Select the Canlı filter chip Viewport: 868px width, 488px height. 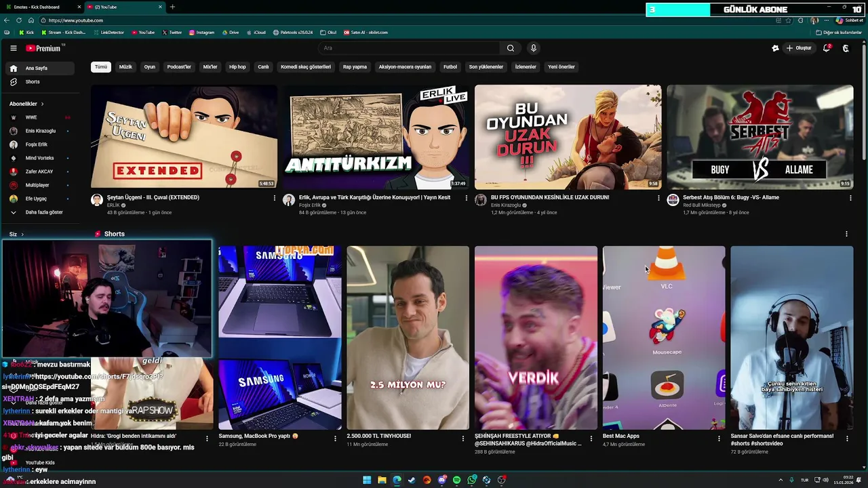pyautogui.click(x=263, y=67)
